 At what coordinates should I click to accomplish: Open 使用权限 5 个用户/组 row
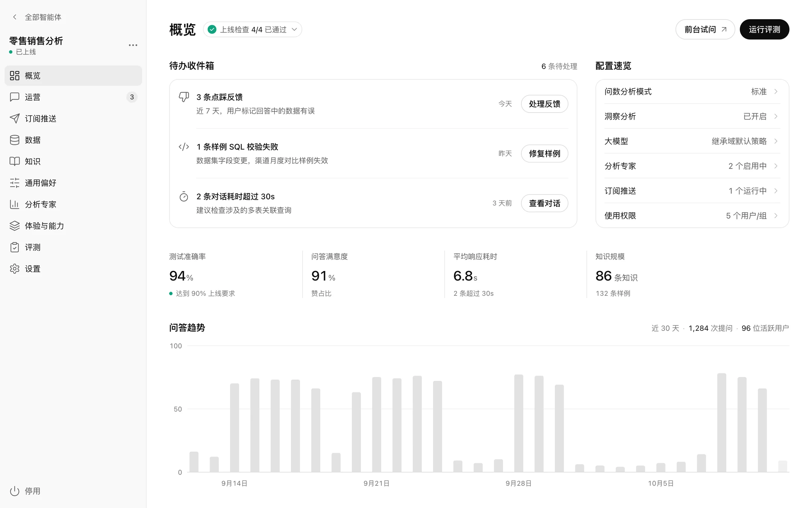click(692, 216)
